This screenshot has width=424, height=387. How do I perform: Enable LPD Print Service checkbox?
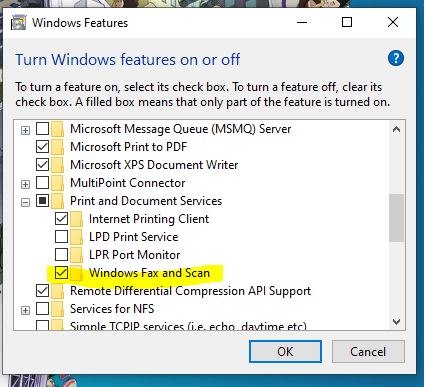pos(61,236)
